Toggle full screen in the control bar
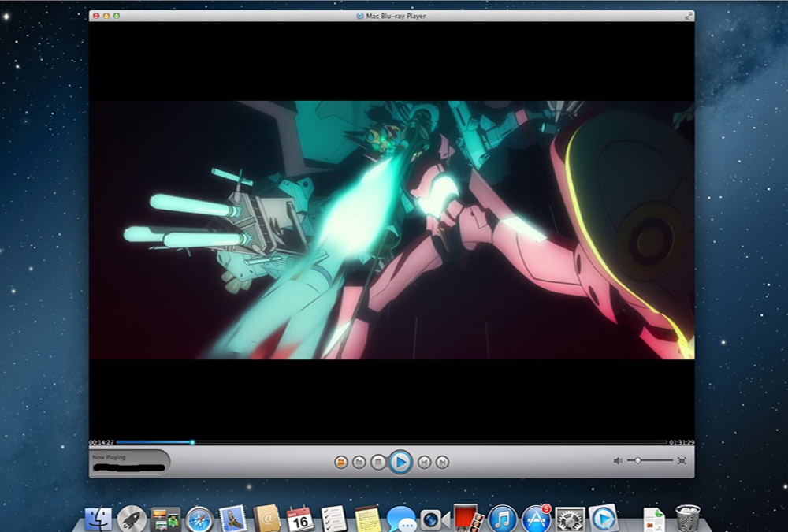788x532 pixels. (x=682, y=460)
